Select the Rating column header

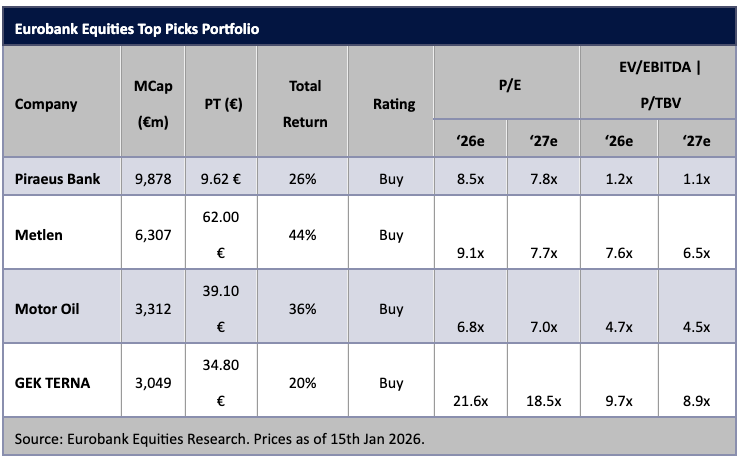[394, 104]
